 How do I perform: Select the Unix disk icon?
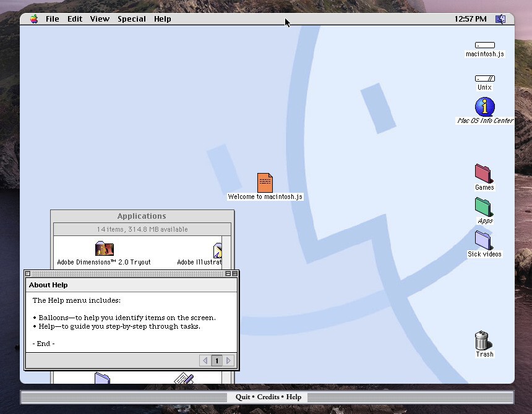(485, 78)
